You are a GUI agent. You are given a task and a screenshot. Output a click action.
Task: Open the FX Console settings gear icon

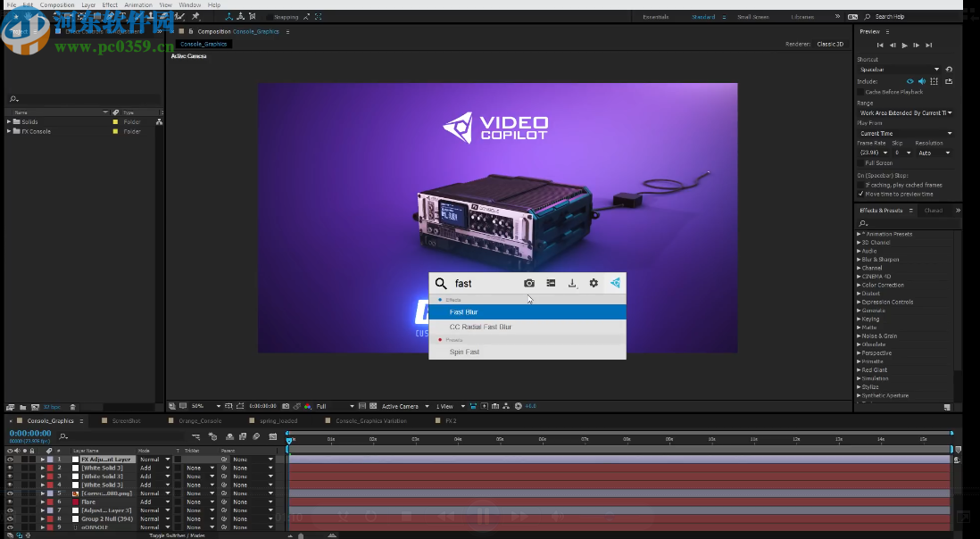point(594,283)
